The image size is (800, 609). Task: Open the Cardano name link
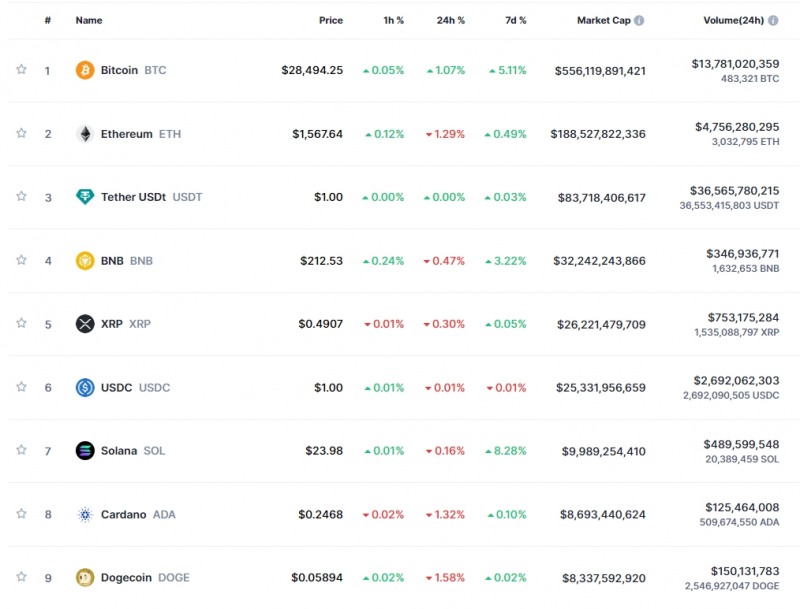pyautogui.click(x=125, y=514)
